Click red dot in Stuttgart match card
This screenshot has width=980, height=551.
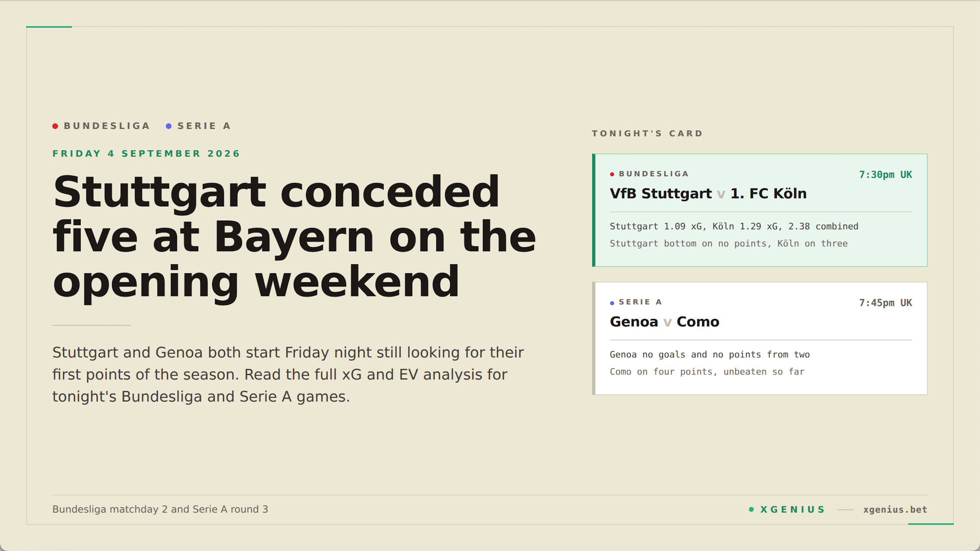pos(612,174)
